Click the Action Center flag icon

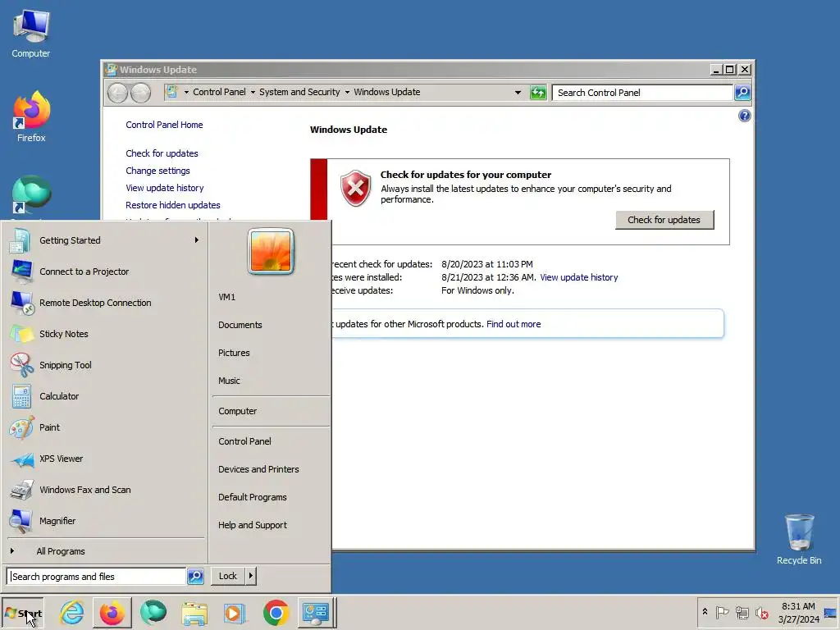tap(722, 612)
